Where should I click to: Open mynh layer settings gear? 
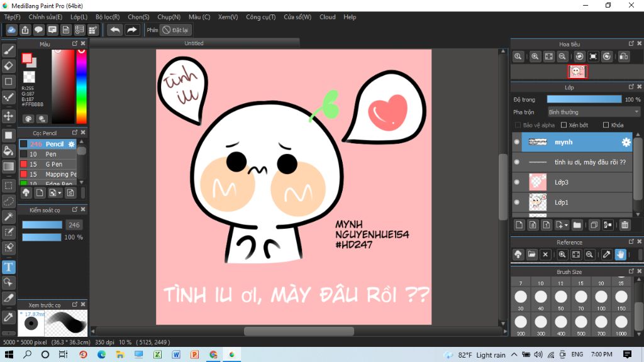point(626,142)
